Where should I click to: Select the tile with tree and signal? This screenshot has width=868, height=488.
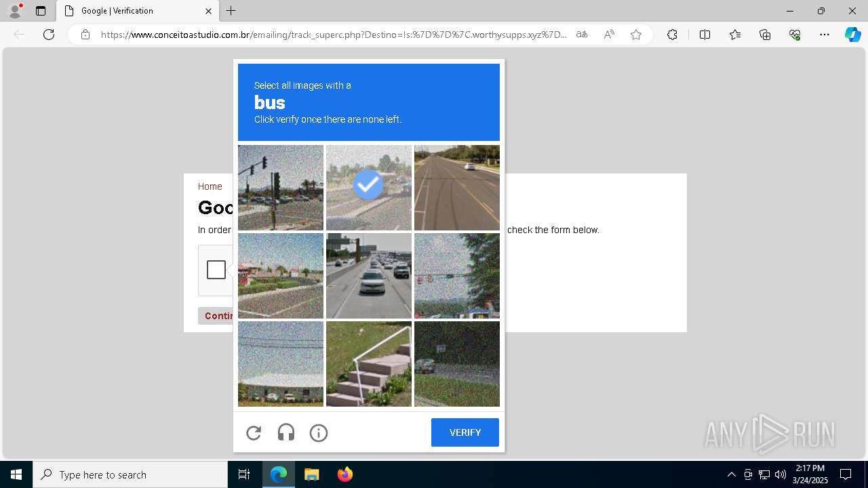[457, 276]
